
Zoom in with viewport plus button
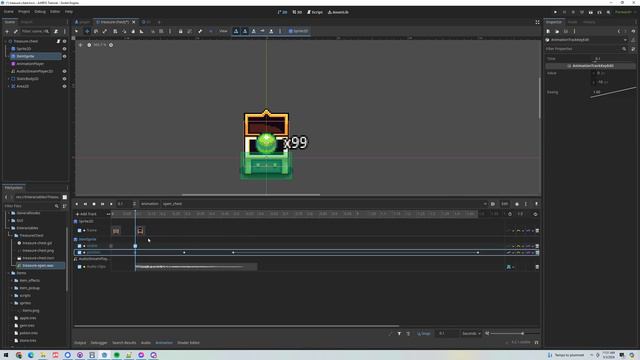111,45
